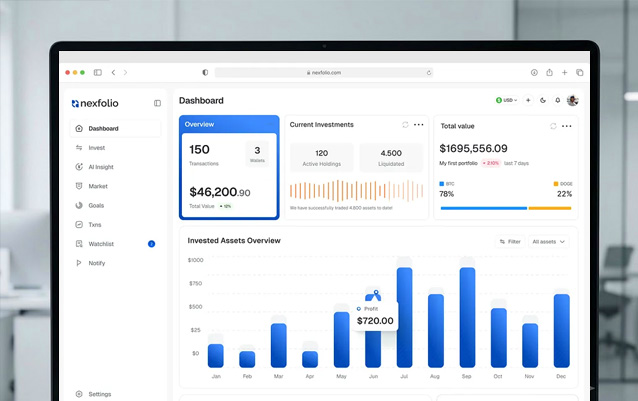Click the 3 Wallets tile
Screen dimensions: 638x401
(257, 154)
